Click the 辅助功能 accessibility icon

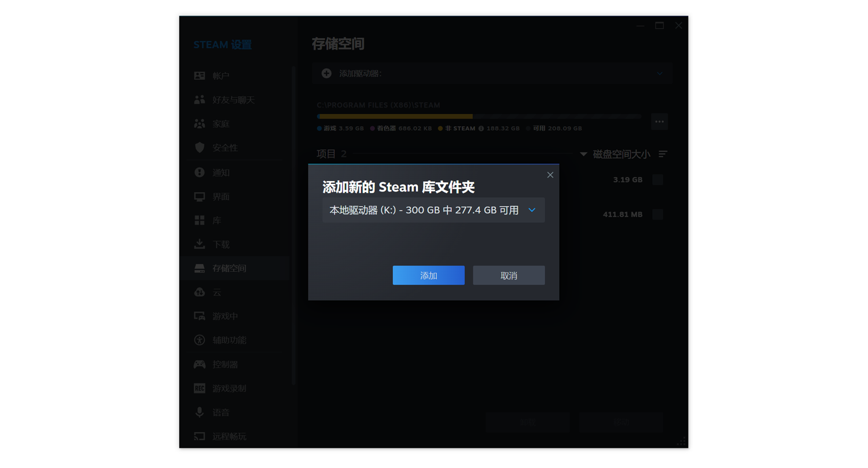point(200,340)
